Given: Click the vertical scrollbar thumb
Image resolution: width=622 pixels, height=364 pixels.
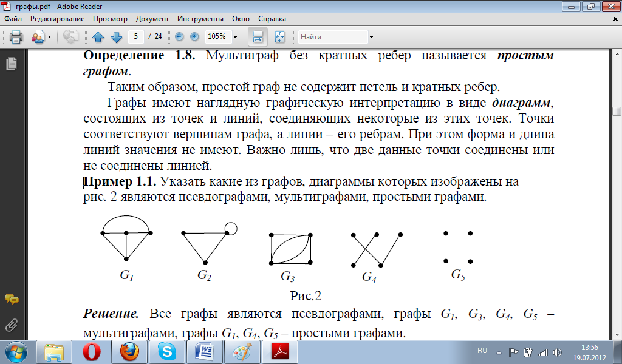Looking at the screenshot, I should click(x=617, y=111).
